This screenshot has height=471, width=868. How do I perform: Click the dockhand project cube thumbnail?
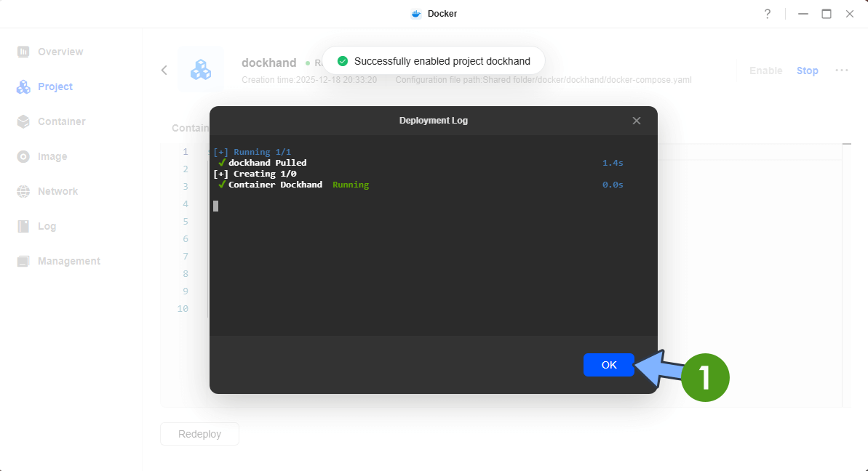[x=201, y=70]
